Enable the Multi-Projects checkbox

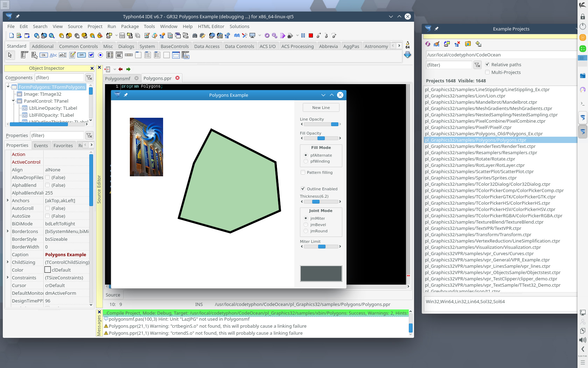[x=487, y=72]
